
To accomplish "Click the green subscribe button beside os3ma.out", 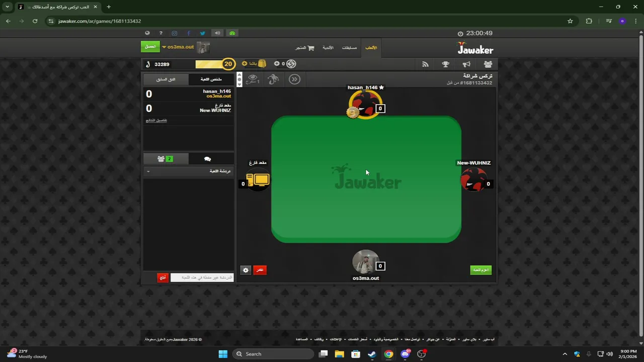I will tap(150, 47).
